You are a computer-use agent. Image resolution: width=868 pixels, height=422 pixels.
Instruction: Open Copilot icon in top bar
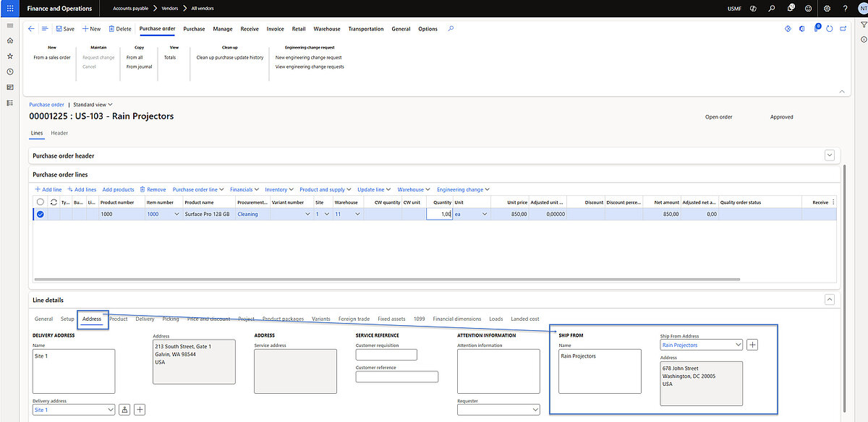753,9
